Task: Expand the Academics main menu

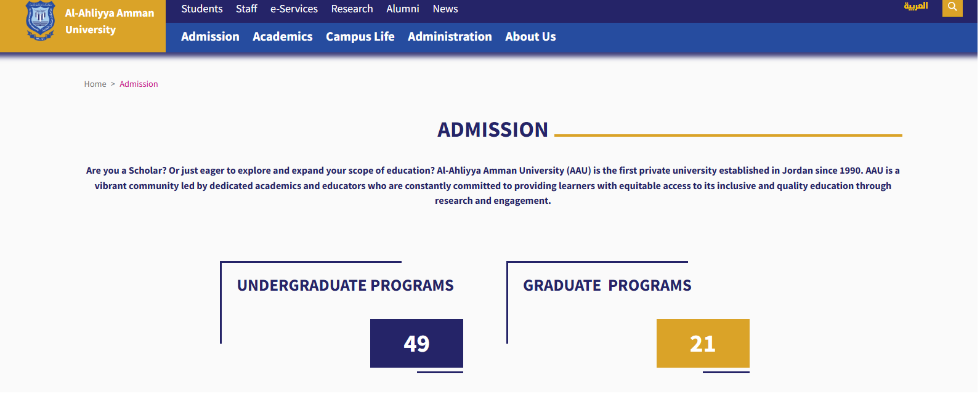Action: [283, 36]
